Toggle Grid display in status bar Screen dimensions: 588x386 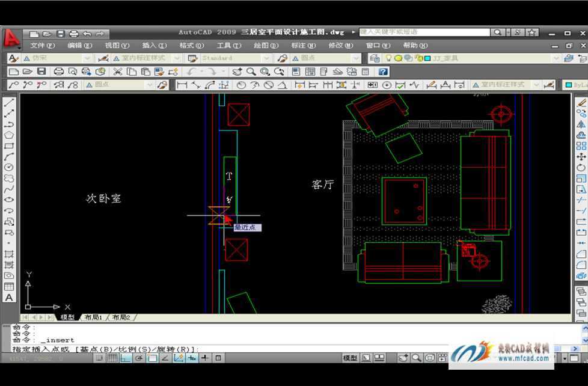[x=112, y=358]
